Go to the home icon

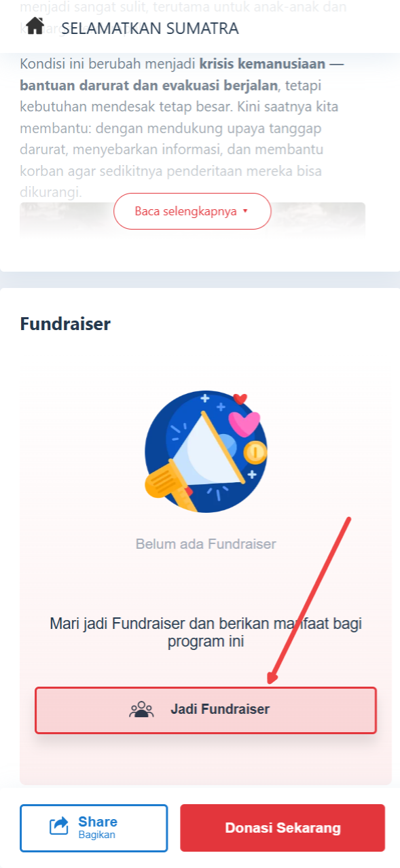pyautogui.click(x=35, y=26)
